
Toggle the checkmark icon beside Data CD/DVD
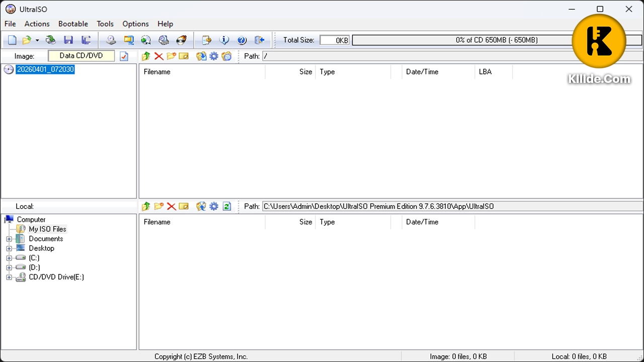[124, 56]
